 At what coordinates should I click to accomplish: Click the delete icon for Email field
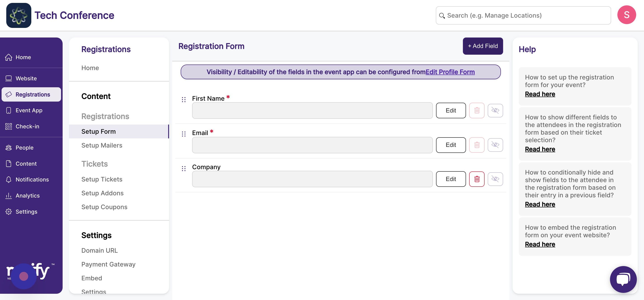(x=477, y=145)
